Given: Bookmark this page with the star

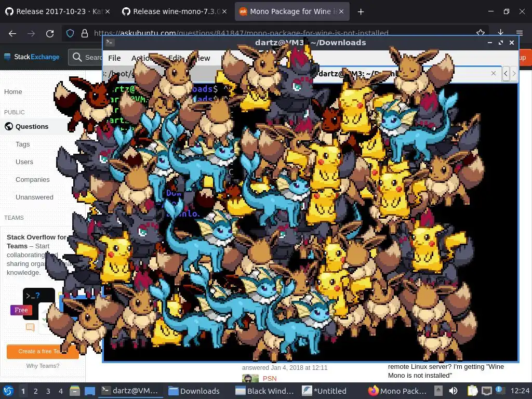Looking at the screenshot, I should click(481, 33).
